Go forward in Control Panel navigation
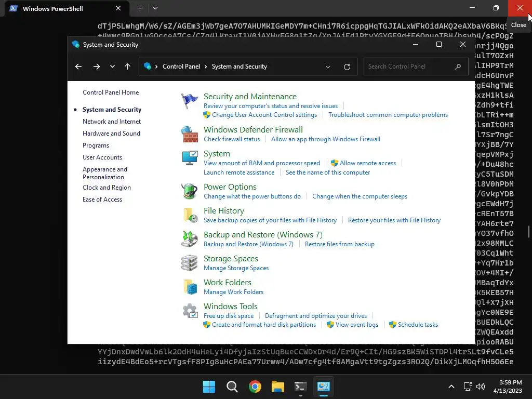532x399 pixels. [97, 66]
